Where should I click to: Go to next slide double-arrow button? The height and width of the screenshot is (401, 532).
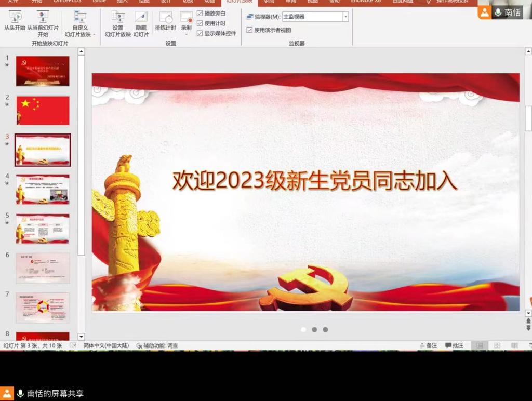(x=528, y=328)
